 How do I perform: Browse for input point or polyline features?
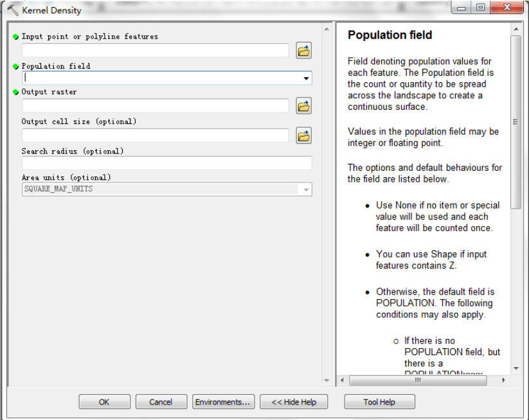click(303, 51)
